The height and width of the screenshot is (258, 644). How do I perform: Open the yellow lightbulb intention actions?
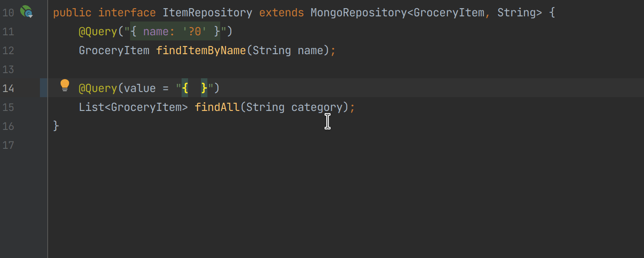click(65, 85)
